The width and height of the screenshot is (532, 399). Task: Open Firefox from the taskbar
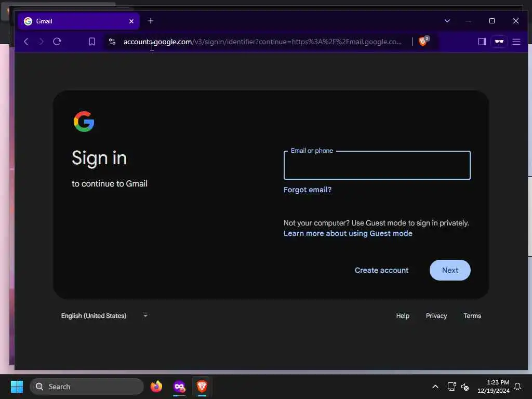tap(156, 387)
